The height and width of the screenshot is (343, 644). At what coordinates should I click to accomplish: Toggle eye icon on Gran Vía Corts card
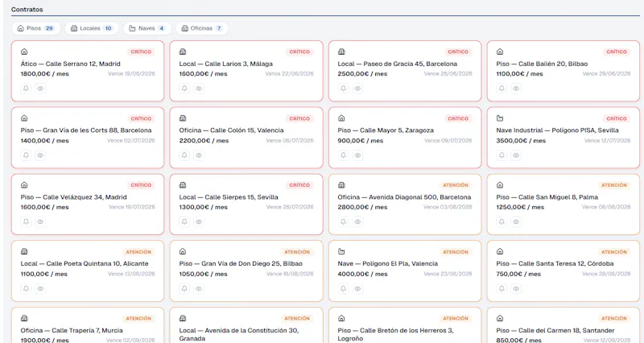point(40,155)
